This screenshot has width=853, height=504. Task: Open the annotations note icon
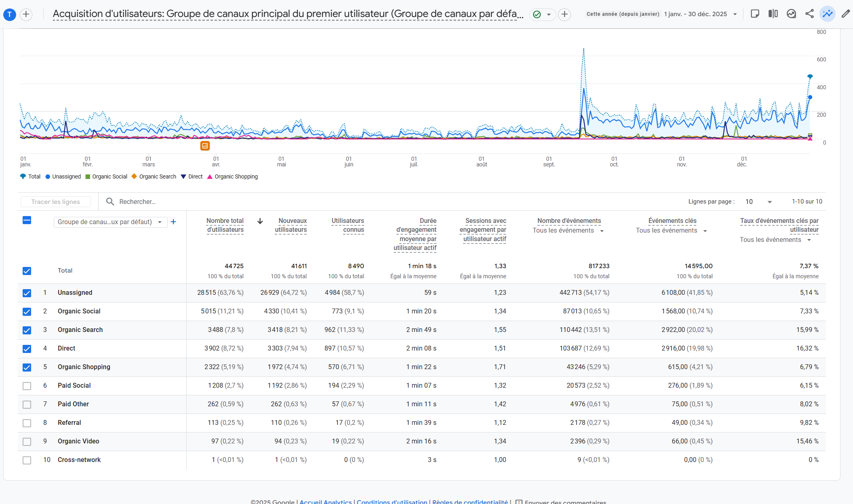pos(754,14)
